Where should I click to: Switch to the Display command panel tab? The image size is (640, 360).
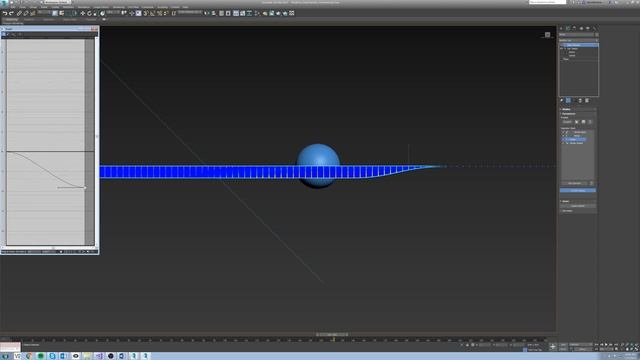tap(588, 29)
